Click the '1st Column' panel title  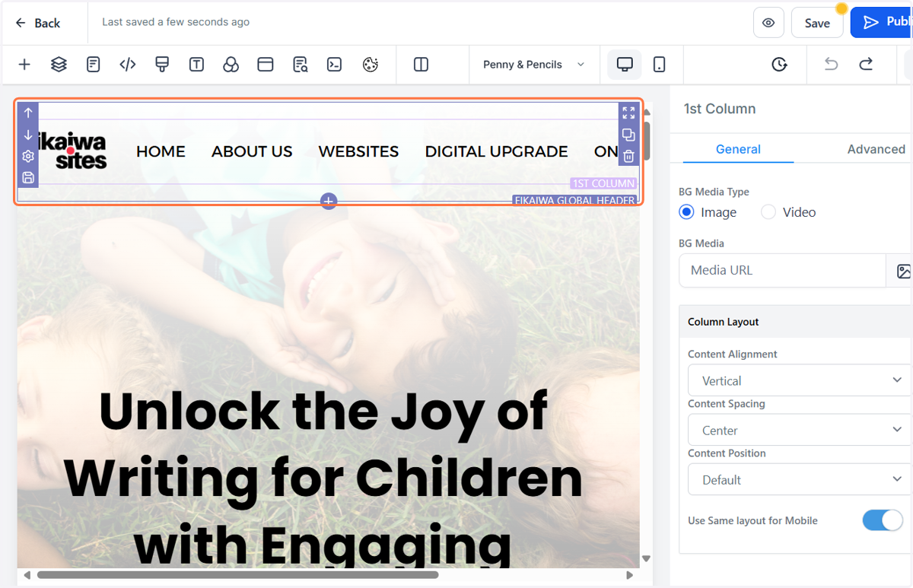tap(719, 109)
